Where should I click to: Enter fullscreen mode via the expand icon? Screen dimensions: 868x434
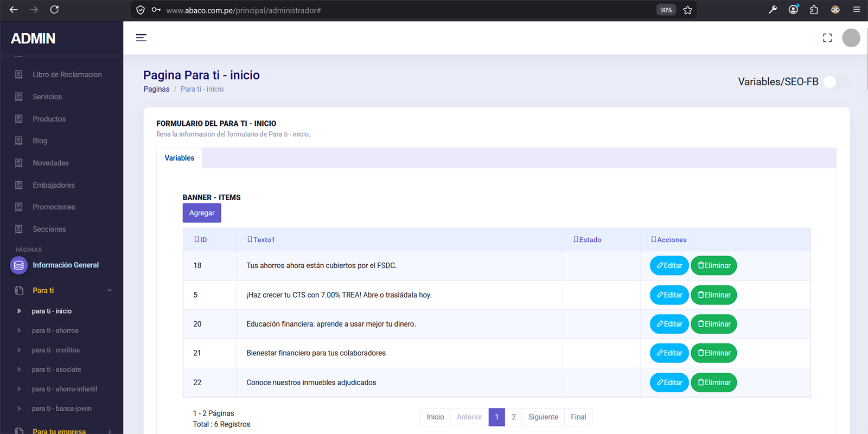click(x=827, y=38)
